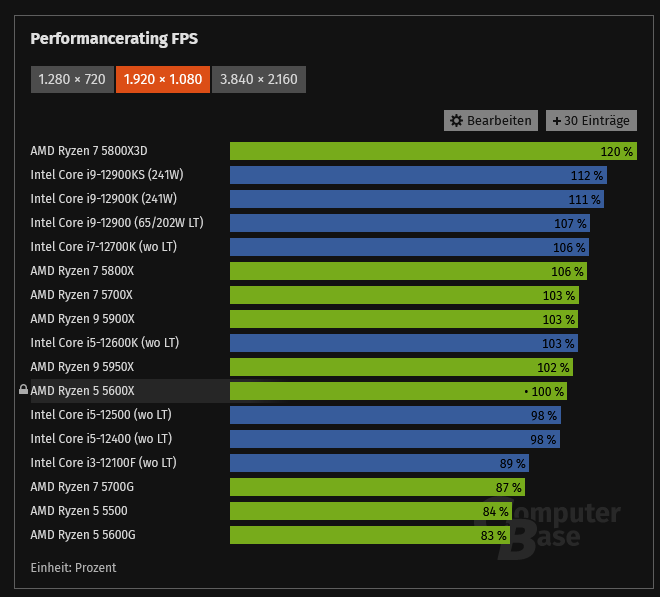The height and width of the screenshot is (597, 660).
Task: Select Intel Core i7-12700K (wo LT) label
Action: (x=104, y=247)
